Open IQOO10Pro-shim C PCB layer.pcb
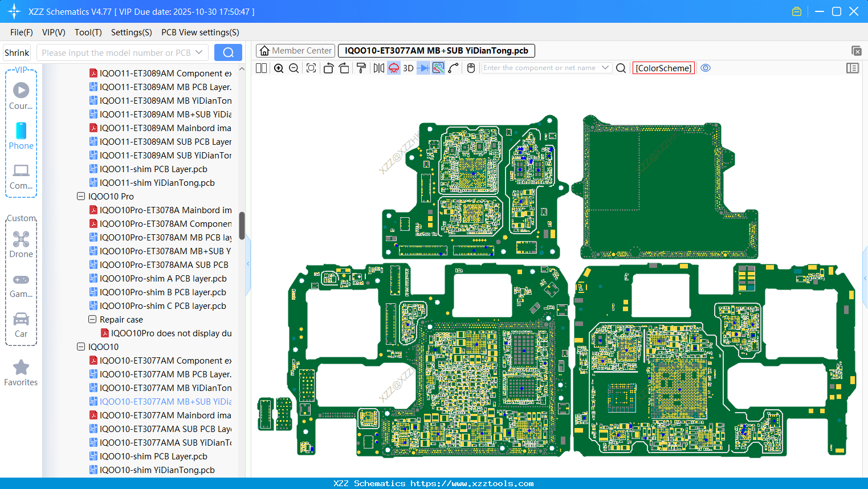Screen dimensions: 868x489 coord(158,305)
